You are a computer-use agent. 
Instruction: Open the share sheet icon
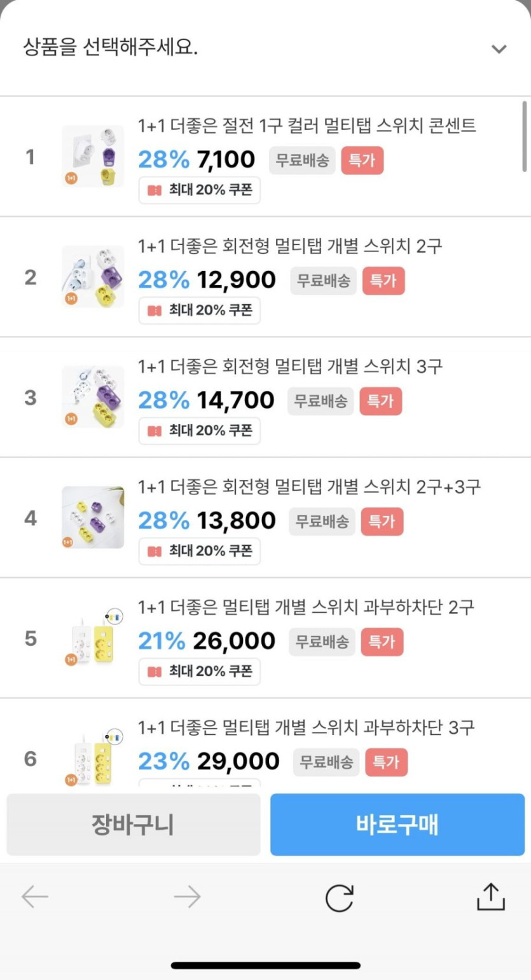click(490, 896)
